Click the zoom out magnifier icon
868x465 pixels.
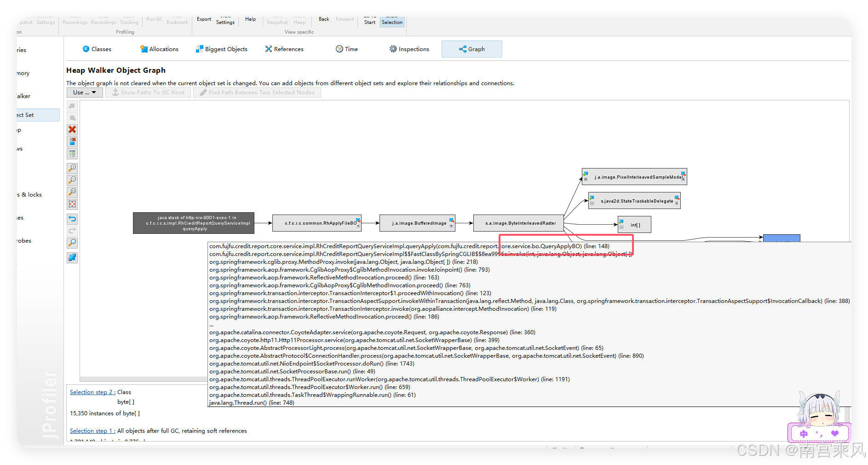click(x=72, y=180)
